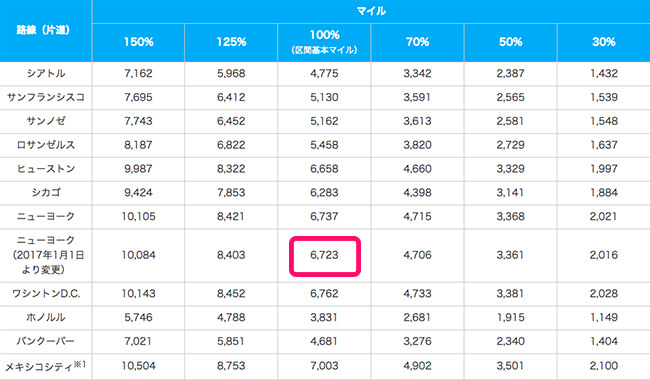Click the 6,412 cell for サンフランシスコ
Viewport: 650px width, 380px height.
coord(231,97)
